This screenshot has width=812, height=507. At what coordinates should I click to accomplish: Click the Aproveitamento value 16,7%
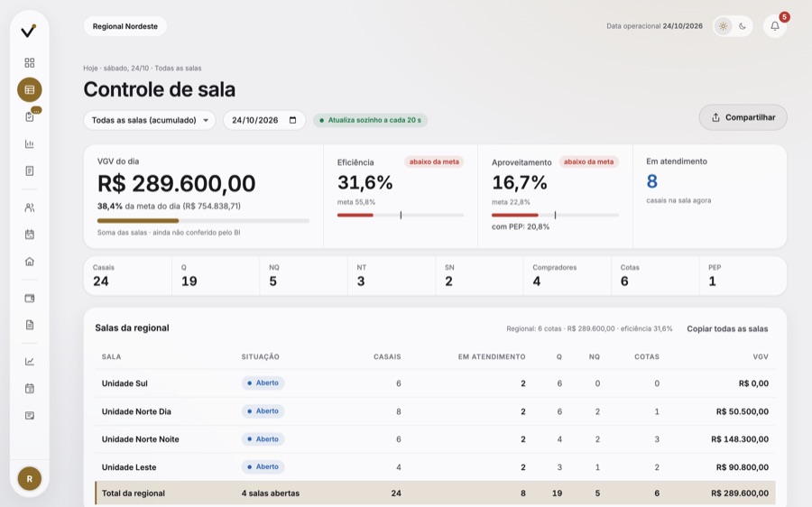[x=520, y=183]
